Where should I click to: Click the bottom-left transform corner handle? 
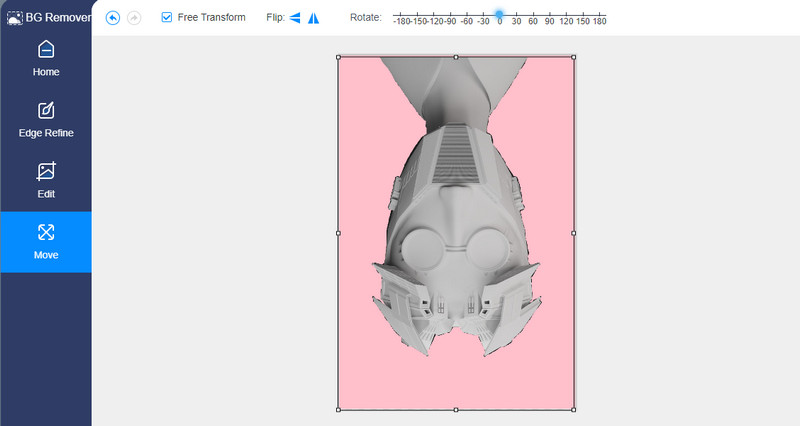coord(338,409)
